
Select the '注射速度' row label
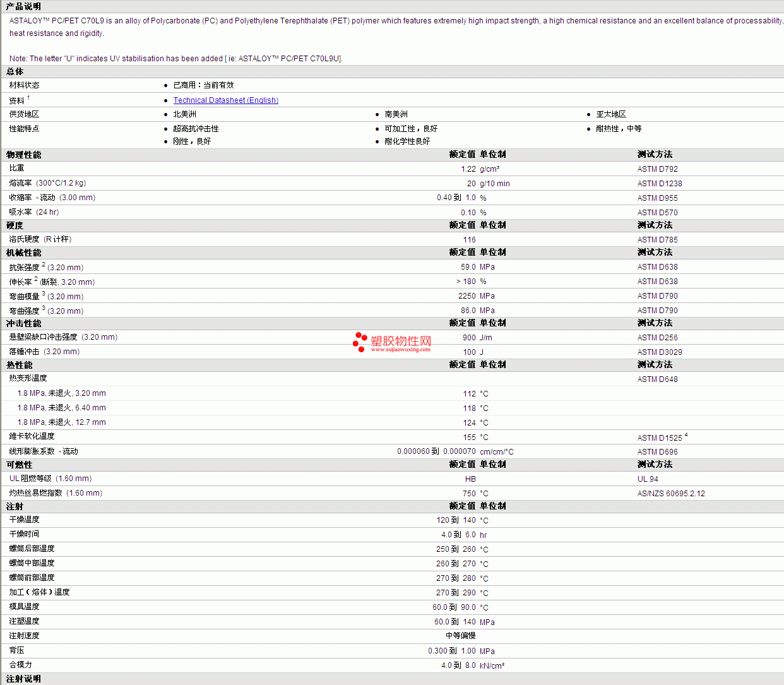(x=25, y=636)
